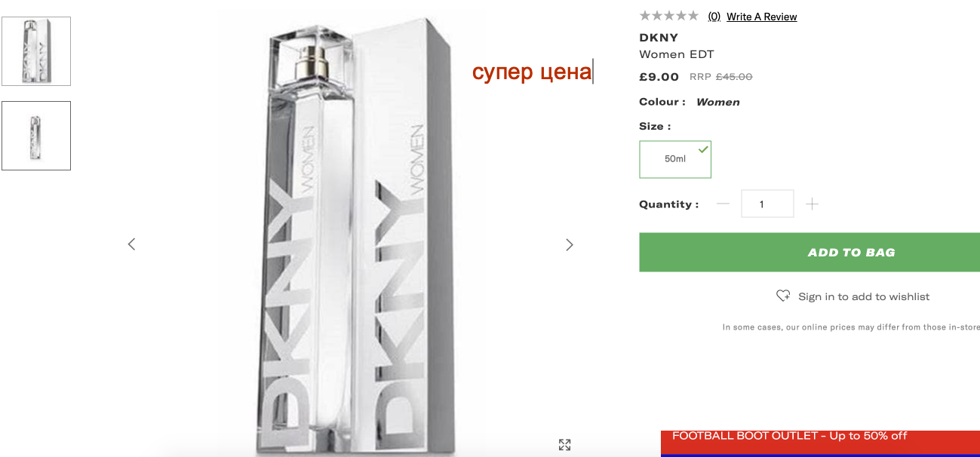Select first DKNY bottle and box thumbnail
This screenshot has height=457, width=980.
click(36, 51)
